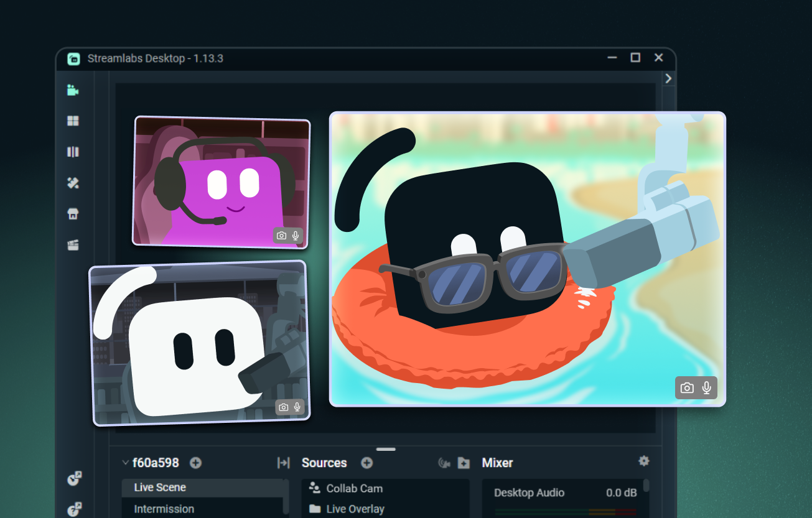
Task: Add a source folder with folder-plus icon
Action: (464, 463)
